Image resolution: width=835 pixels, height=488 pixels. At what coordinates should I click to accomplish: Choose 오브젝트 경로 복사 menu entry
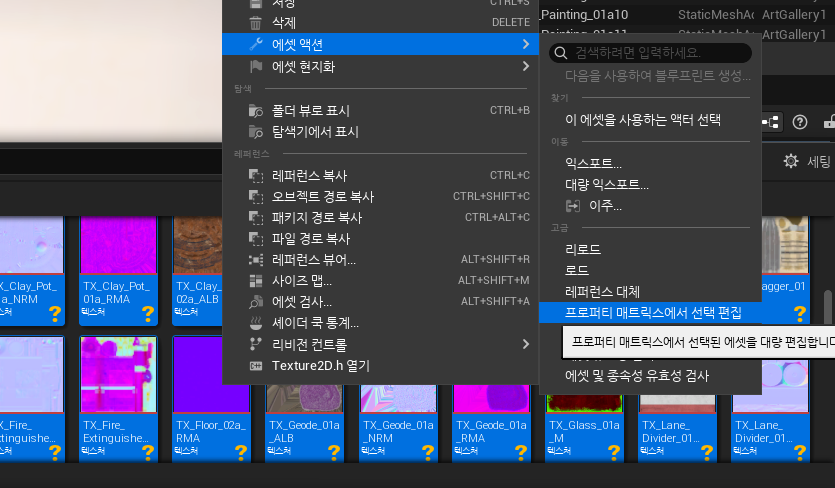379,197
